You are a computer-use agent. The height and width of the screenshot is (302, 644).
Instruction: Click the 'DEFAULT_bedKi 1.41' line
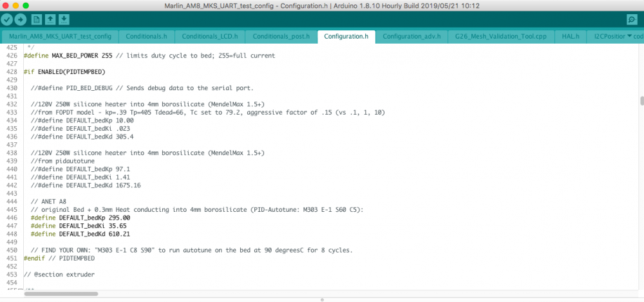point(80,177)
